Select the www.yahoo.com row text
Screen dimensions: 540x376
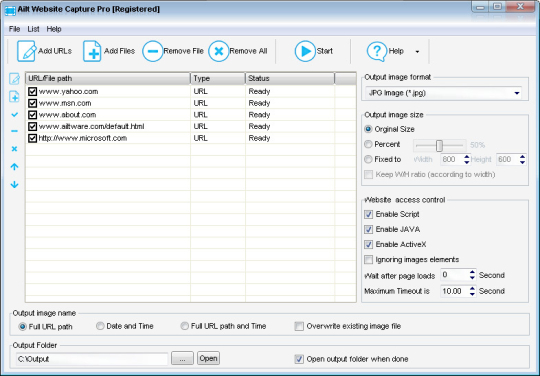pos(68,92)
